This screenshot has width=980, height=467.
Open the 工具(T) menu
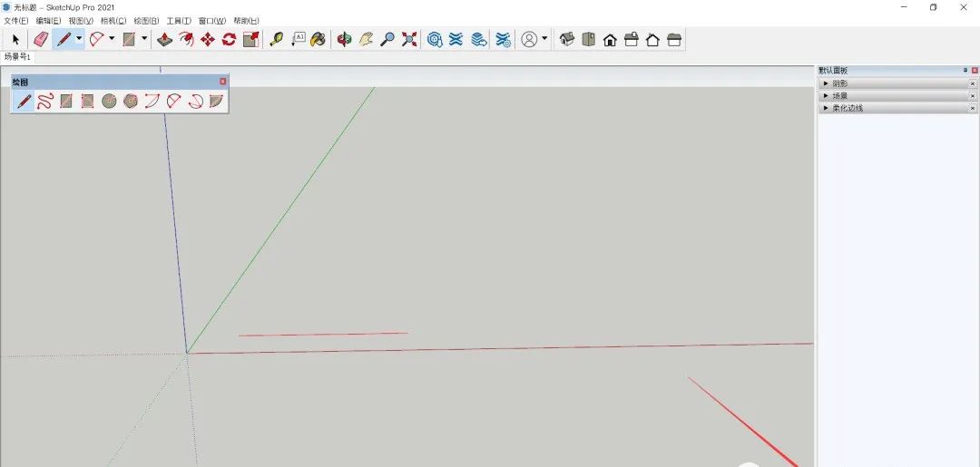click(x=179, y=21)
